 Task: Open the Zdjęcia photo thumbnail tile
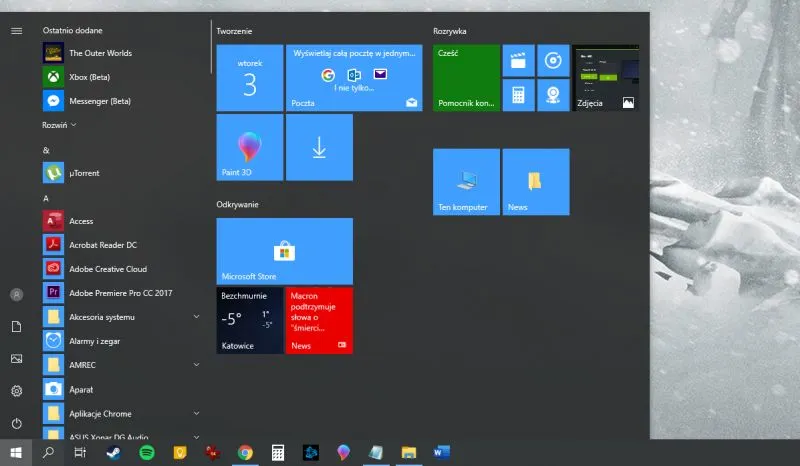[606, 77]
